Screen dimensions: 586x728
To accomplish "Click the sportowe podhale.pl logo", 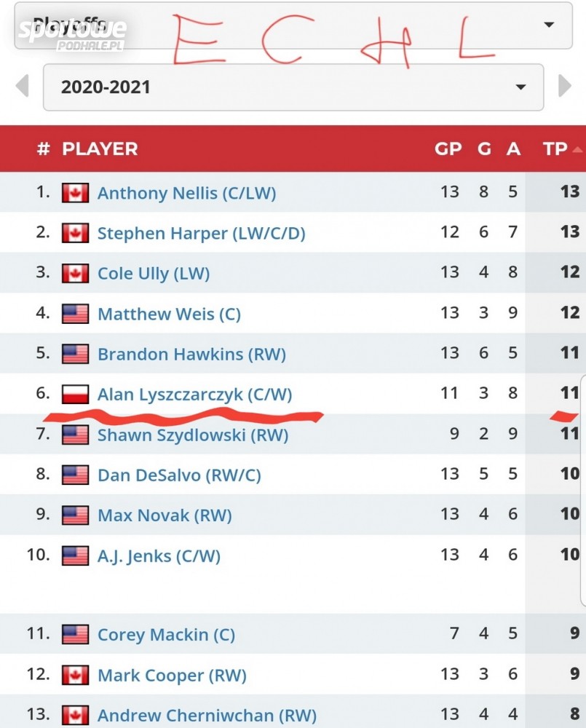I will 72,33.
